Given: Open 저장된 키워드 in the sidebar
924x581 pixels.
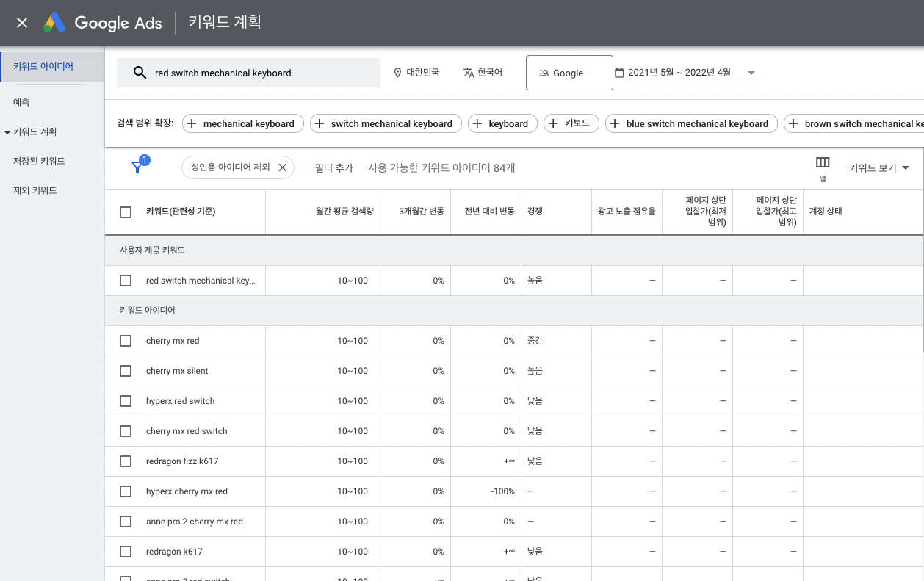Looking at the screenshot, I should tap(39, 161).
